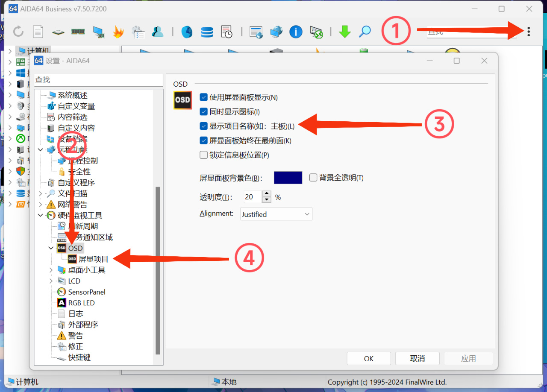Click OK button in settings dialog

pyautogui.click(x=369, y=359)
